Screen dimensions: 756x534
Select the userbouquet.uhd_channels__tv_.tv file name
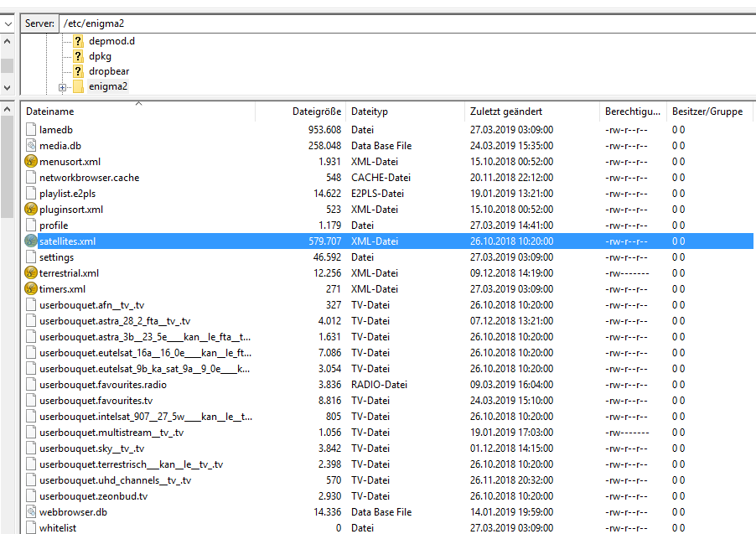point(116,480)
